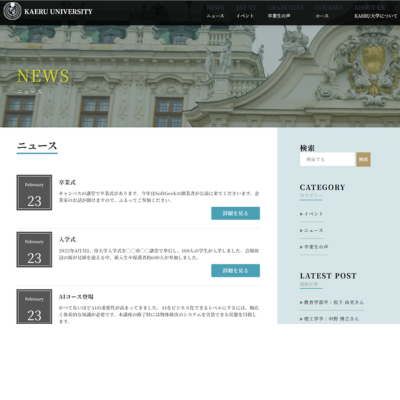Click the LATEST POST sidebar heading
400x400 pixels.
pyautogui.click(x=328, y=276)
